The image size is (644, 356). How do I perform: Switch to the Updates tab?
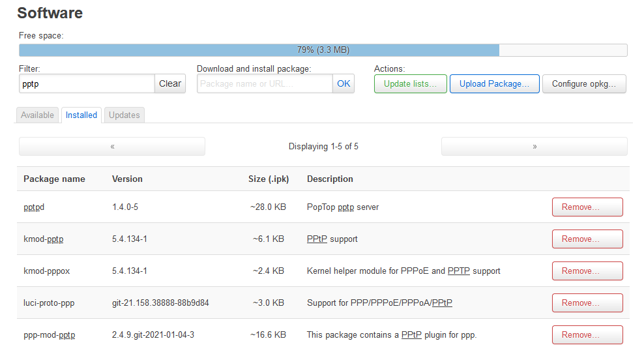click(x=124, y=115)
